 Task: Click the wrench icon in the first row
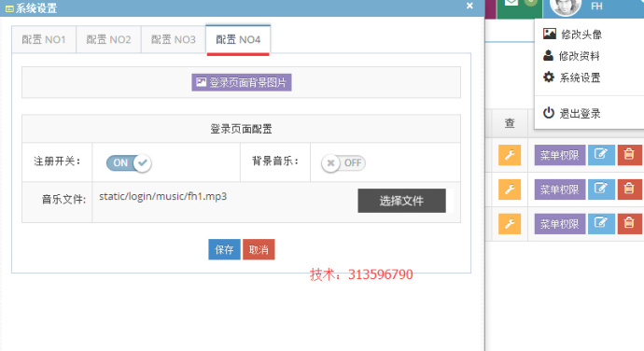pyautogui.click(x=510, y=155)
